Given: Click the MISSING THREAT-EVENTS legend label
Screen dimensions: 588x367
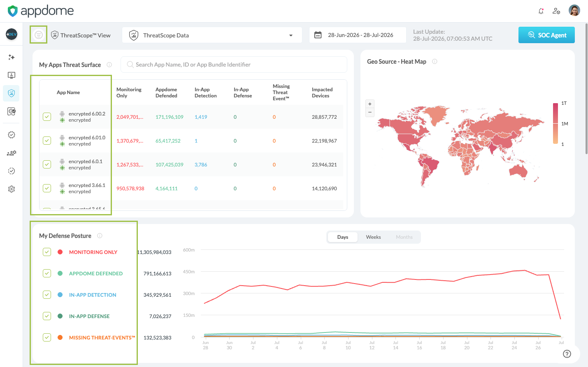Looking at the screenshot, I should (102, 337).
